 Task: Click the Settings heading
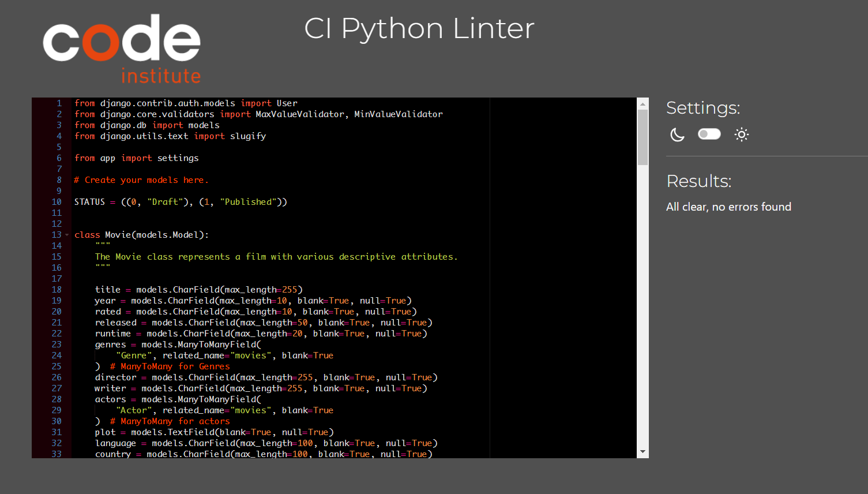pos(703,108)
